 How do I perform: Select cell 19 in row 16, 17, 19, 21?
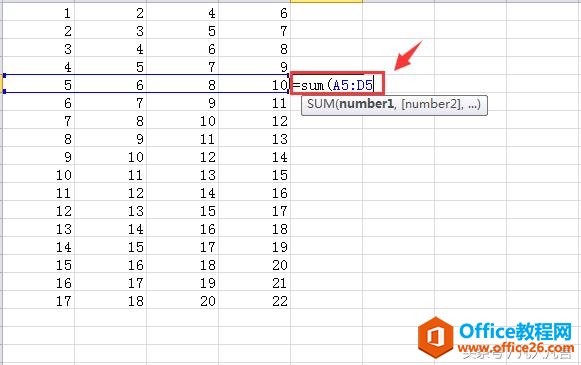182,282
